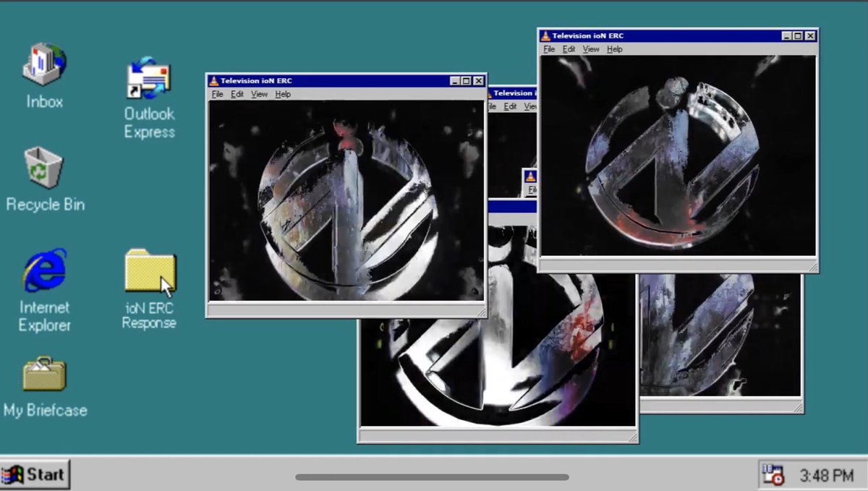Open View menu in top-right Television window
The height and width of the screenshot is (491, 868).
point(591,49)
